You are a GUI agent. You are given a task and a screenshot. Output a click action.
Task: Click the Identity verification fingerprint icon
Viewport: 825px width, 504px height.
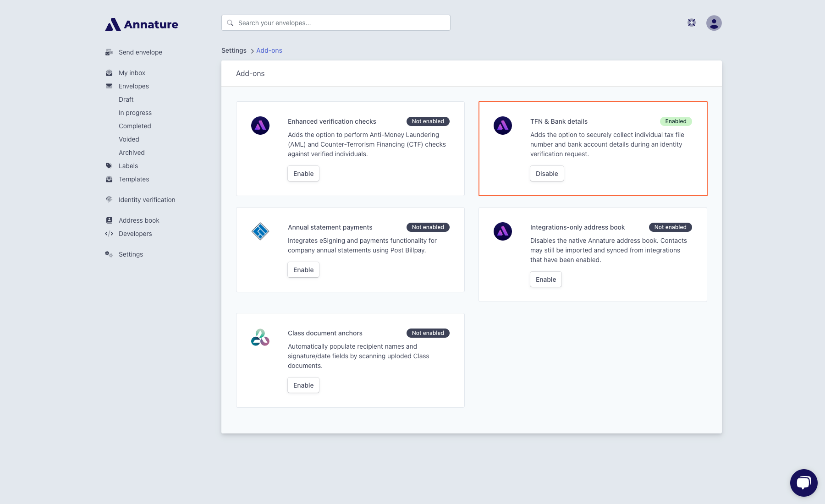click(x=109, y=200)
